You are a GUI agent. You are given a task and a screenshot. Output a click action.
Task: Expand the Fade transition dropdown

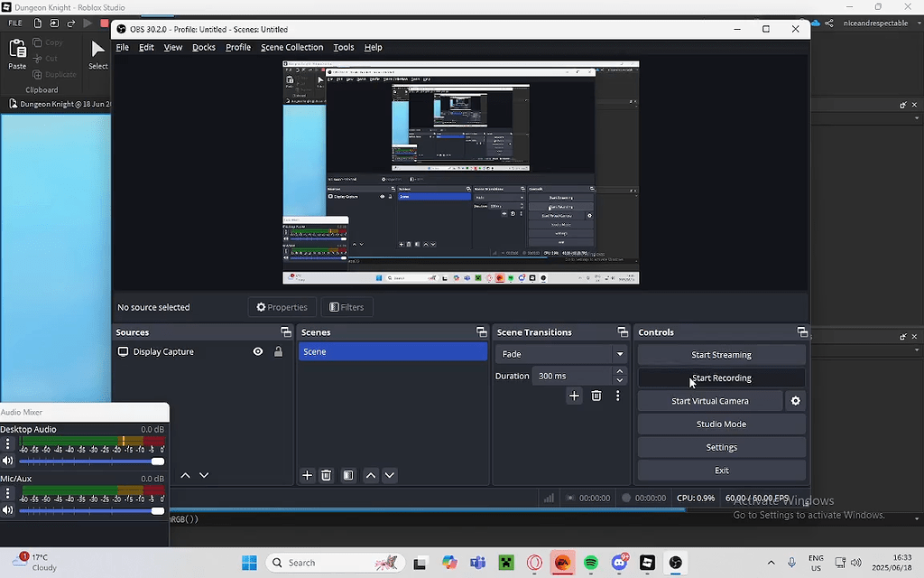click(619, 354)
